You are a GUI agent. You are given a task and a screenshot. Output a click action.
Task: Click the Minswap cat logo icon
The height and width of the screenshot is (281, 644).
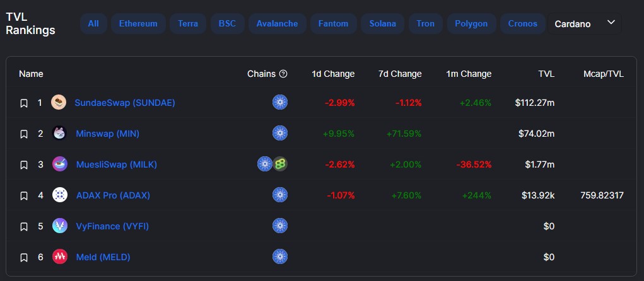59,133
